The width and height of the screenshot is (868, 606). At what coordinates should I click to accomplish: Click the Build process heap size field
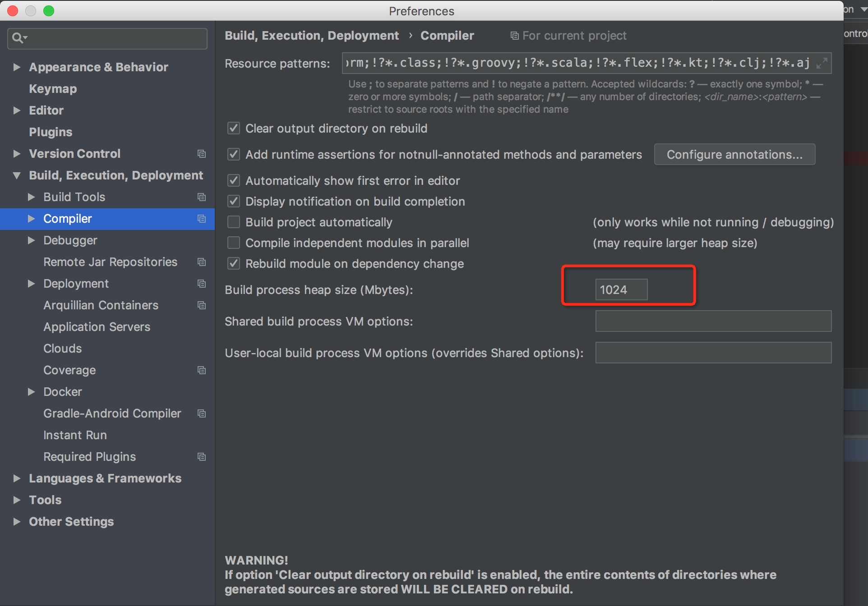click(x=621, y=290)
